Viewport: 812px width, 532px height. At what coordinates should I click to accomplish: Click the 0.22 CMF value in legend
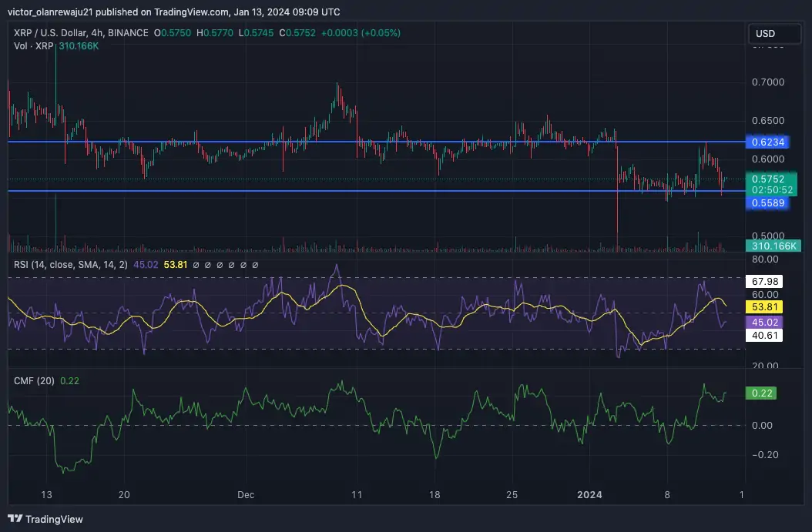[70, 381]
